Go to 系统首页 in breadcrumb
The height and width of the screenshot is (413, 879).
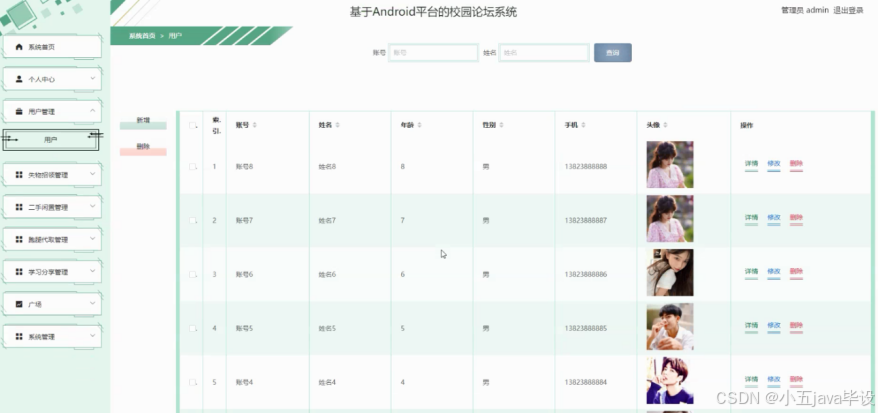click(x=142, y=36)
